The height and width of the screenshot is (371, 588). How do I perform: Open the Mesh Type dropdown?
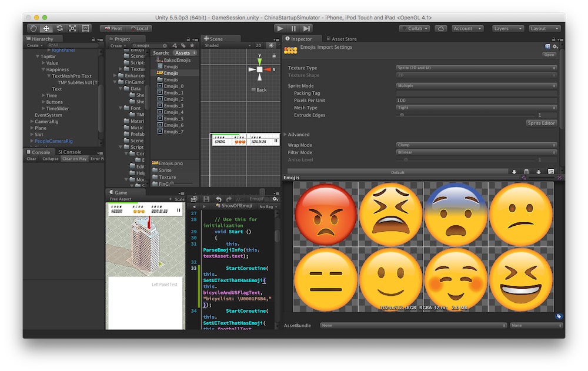pos(476,108)
